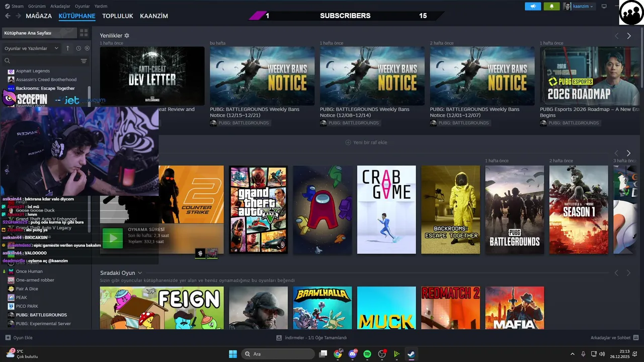Open Windows Start button on the taskbar
This screenshot has height=362, width=644.
[233, 354]
